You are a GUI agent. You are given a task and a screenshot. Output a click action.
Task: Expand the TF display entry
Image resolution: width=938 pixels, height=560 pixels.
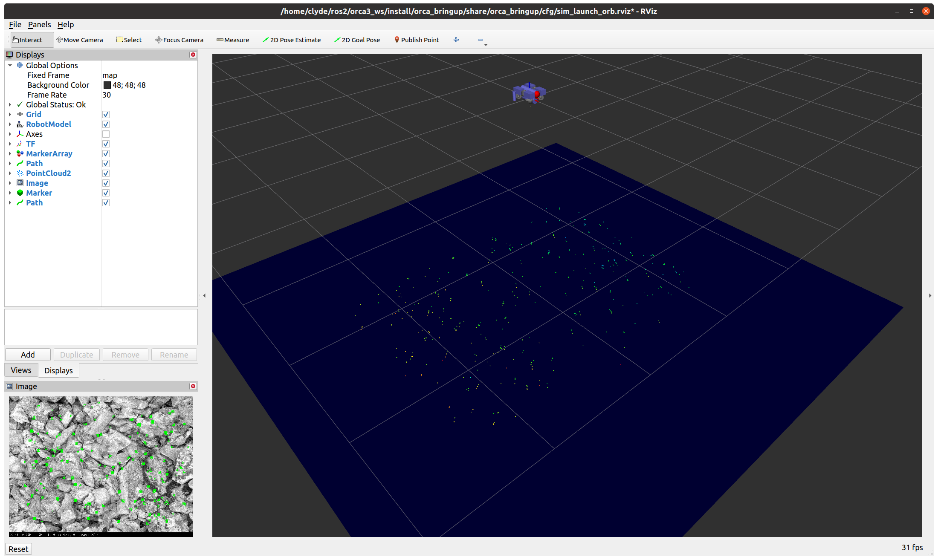pyautogui.click(x=10, y=144)
